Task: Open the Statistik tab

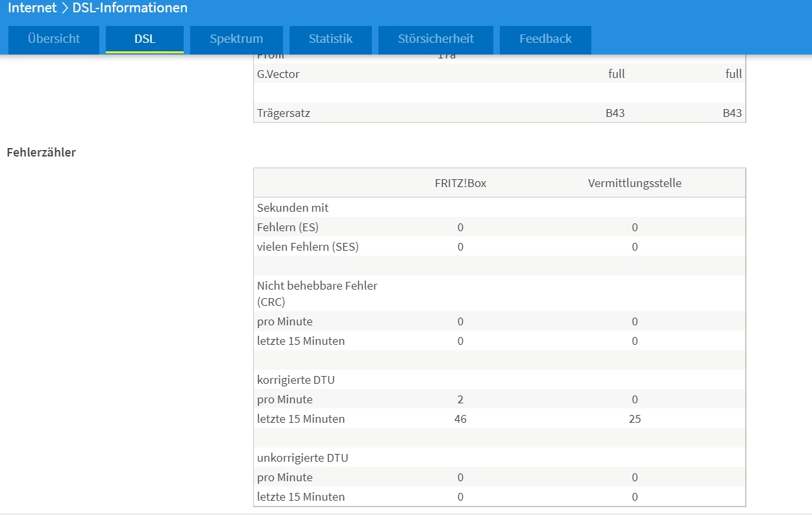Action: (x=330, y=39)
